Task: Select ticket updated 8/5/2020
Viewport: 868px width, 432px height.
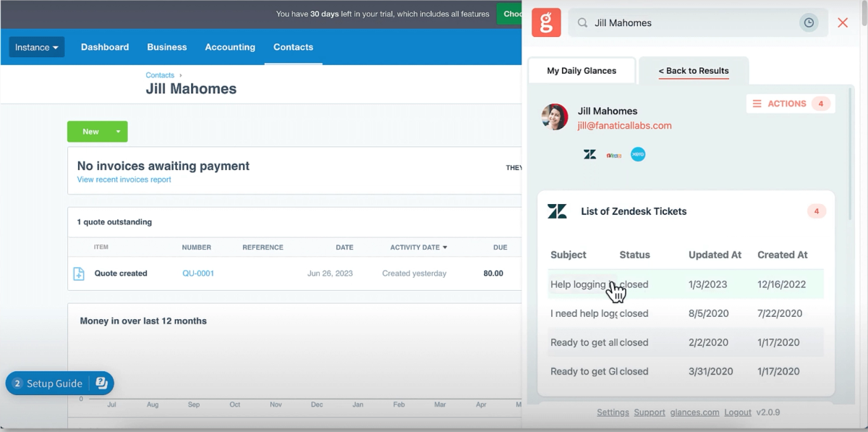Action: (x=686, y=313)
